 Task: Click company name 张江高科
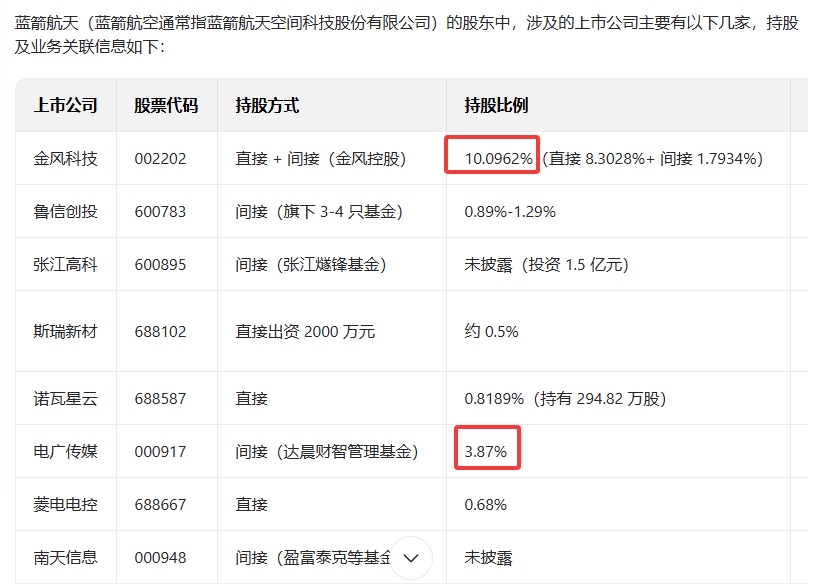point(65,265)
